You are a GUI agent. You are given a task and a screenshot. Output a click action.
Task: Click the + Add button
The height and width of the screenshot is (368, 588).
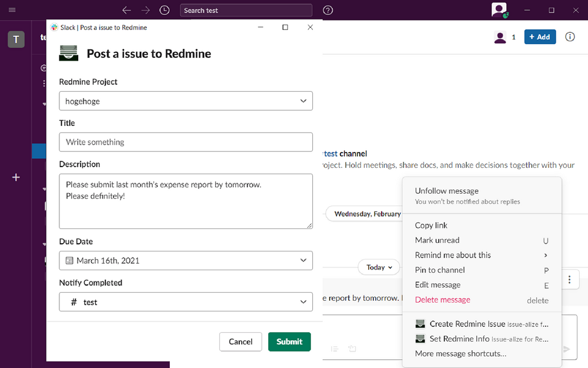540,37
